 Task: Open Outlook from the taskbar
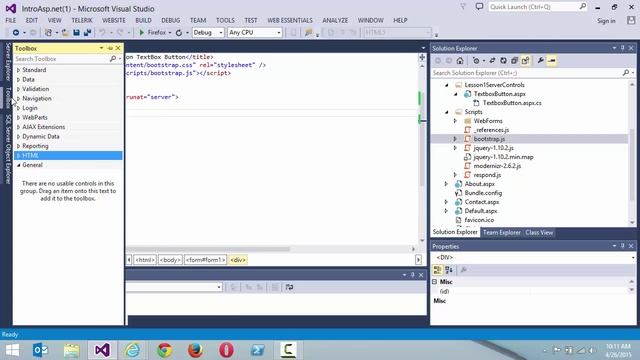40,350
